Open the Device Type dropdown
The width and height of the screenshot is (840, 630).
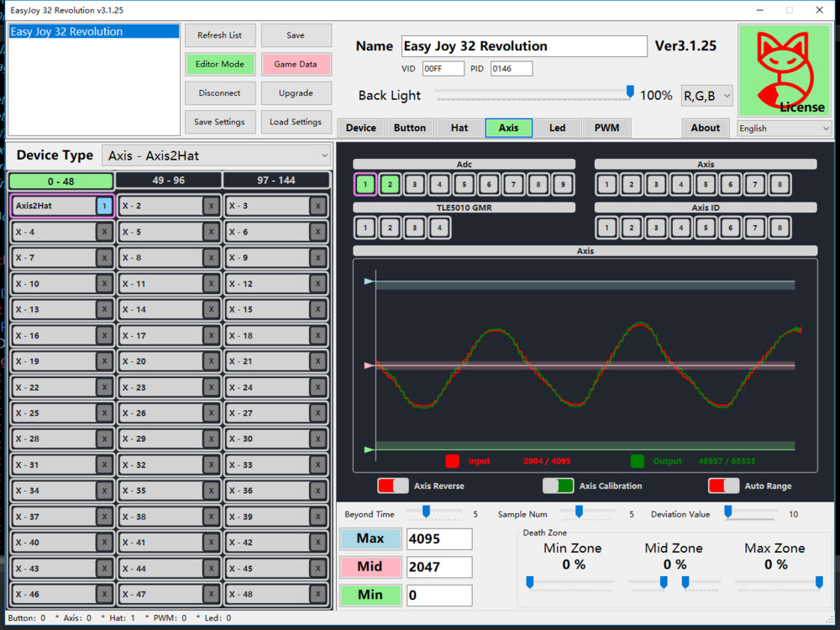pos(217,155)
